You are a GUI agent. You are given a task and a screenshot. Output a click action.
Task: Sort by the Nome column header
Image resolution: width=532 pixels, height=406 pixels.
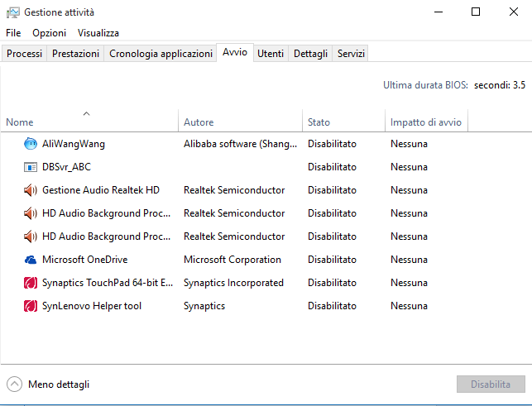click(x=89, y=121)
